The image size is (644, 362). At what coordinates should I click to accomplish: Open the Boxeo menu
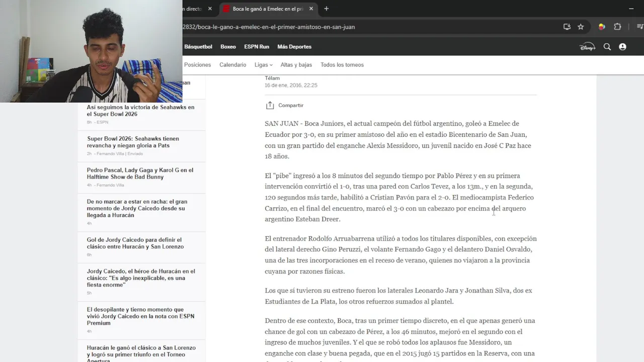[x=228, y=47]
